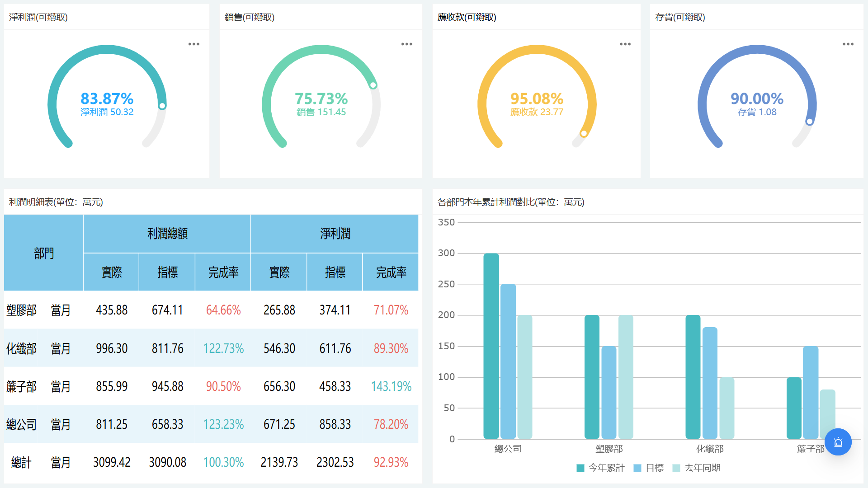Image resolution: width=868 pixels, height=488 pixels.
Task: Select the 總公司 row label
Action: point(21,424)
